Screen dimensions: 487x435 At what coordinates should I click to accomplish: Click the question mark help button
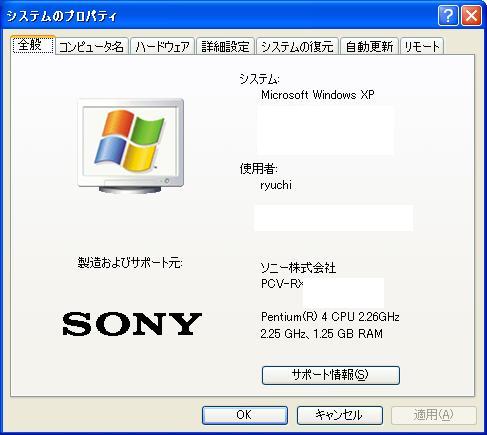448,16
